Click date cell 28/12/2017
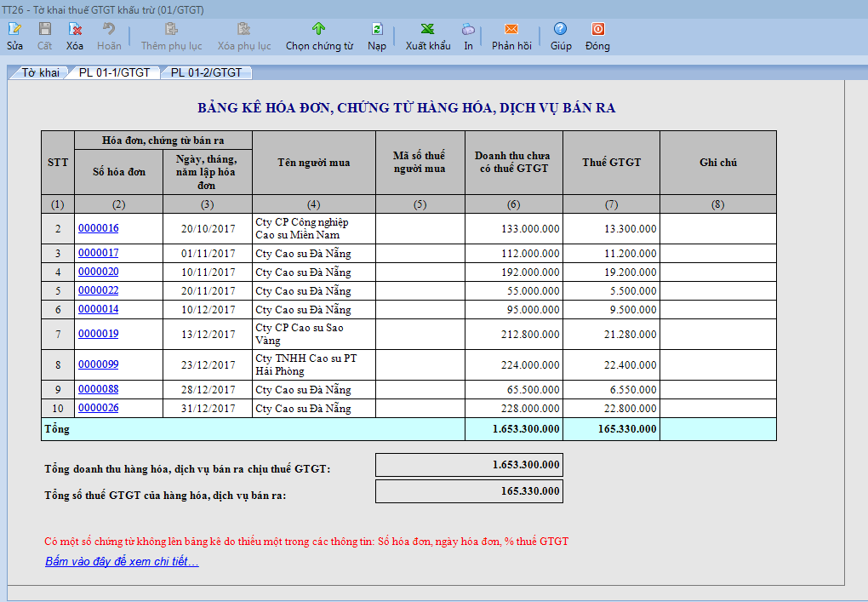The height and width of the screenshot is (602, 868). 208,390
